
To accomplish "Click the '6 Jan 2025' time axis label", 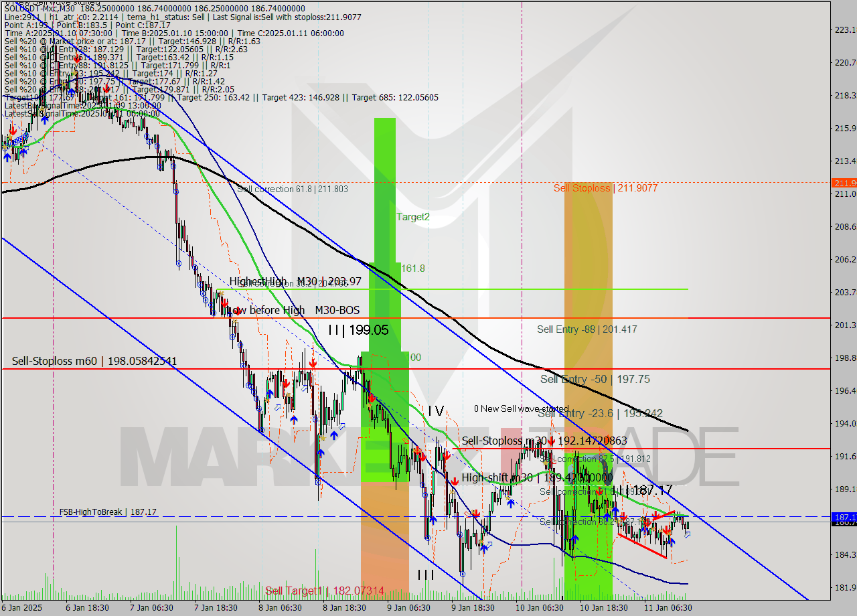I will pos(21,608).
